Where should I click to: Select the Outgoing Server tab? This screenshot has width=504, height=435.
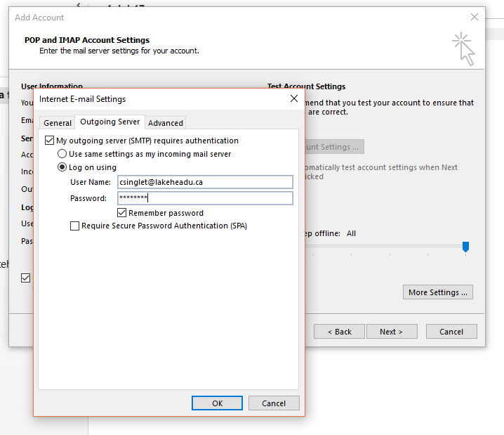(x=110, y=122)
